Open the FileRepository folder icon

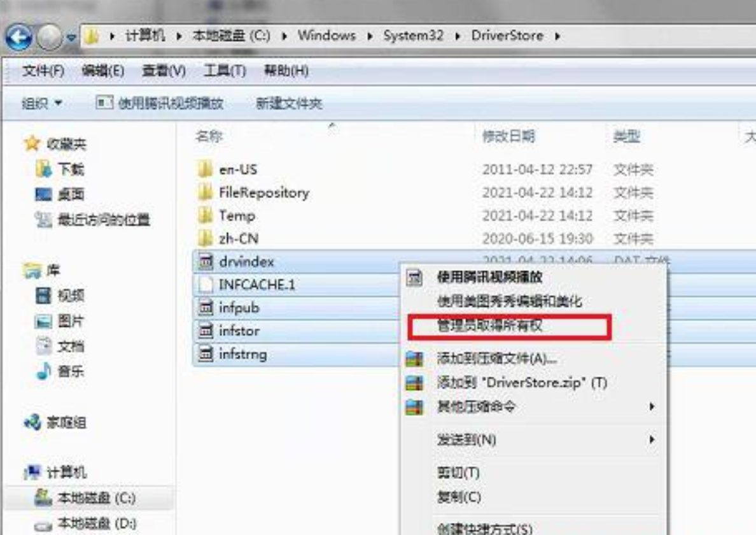pos(206,192)
